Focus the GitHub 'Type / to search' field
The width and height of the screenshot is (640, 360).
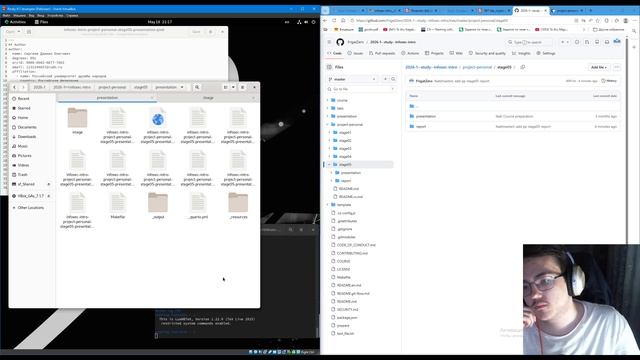pyautogui.click(x=529, y=42)
